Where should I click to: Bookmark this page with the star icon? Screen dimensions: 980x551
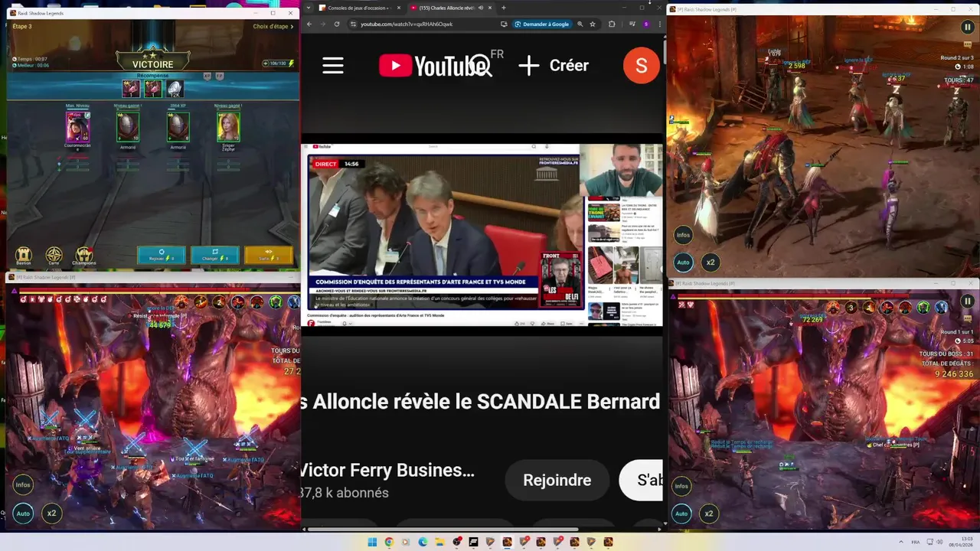[x=593, y=24]
